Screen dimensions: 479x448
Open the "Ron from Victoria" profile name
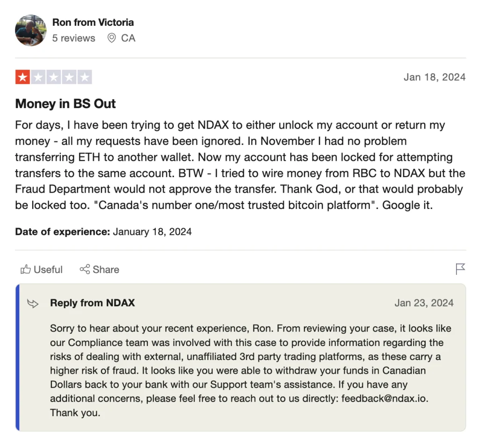tap(93, 22)
